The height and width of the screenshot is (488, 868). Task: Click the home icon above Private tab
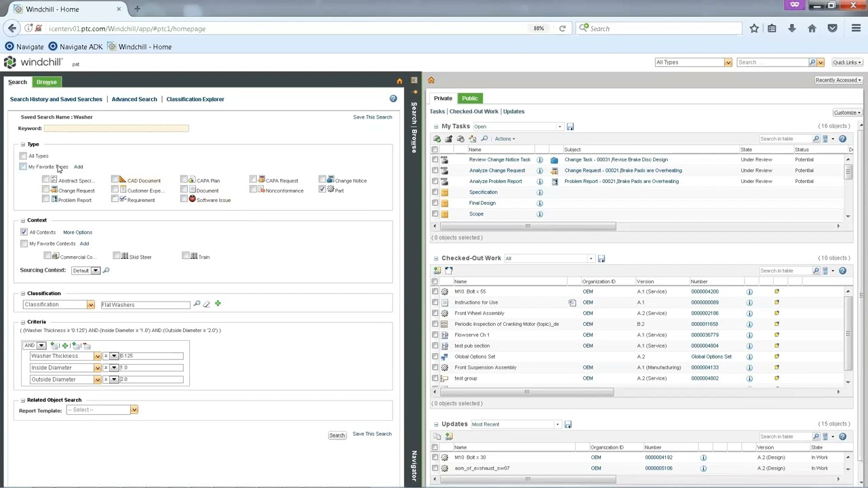point(431,81)
